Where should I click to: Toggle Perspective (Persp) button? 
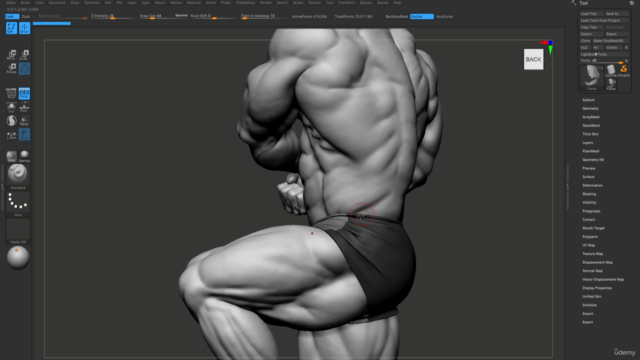click(24, 93)
